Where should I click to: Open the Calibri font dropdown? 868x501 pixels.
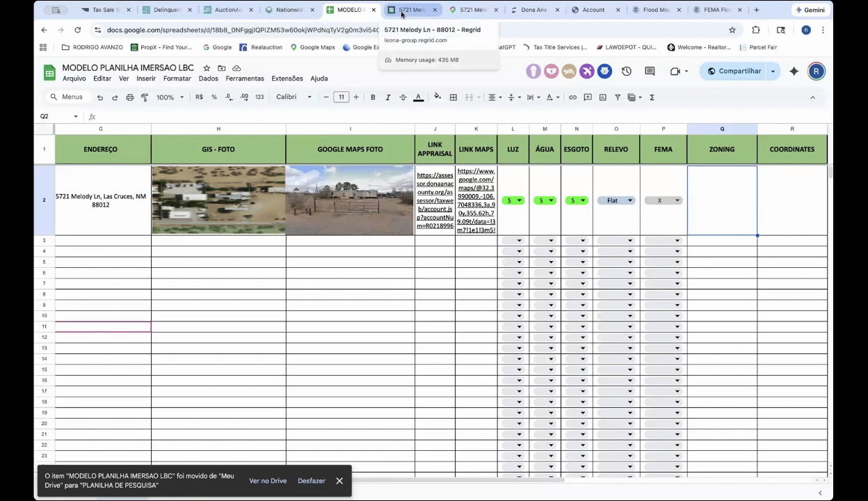pyautogui.click(x=294, y=97)
